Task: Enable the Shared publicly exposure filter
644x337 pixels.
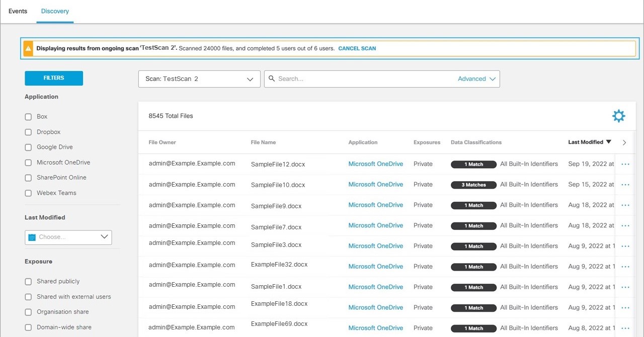Action: click(x=28, y=282)
